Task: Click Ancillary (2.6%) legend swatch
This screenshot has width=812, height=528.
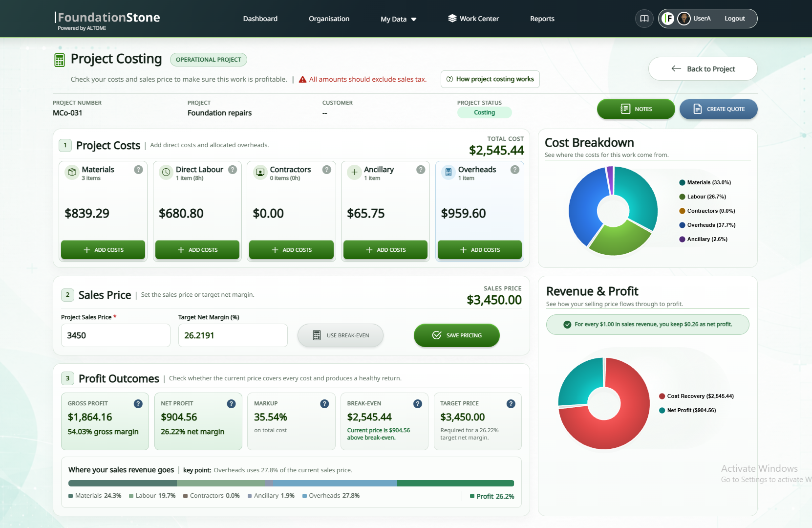Action: click(682, 239)
